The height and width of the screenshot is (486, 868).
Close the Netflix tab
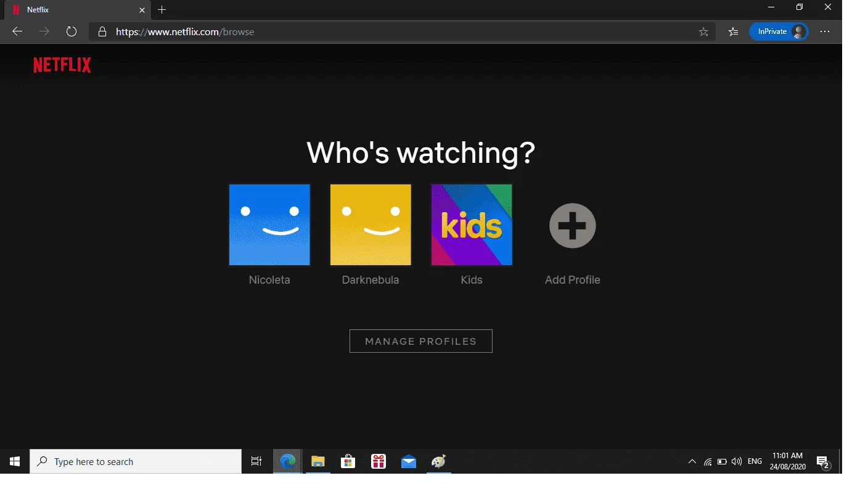click(142, 10)
